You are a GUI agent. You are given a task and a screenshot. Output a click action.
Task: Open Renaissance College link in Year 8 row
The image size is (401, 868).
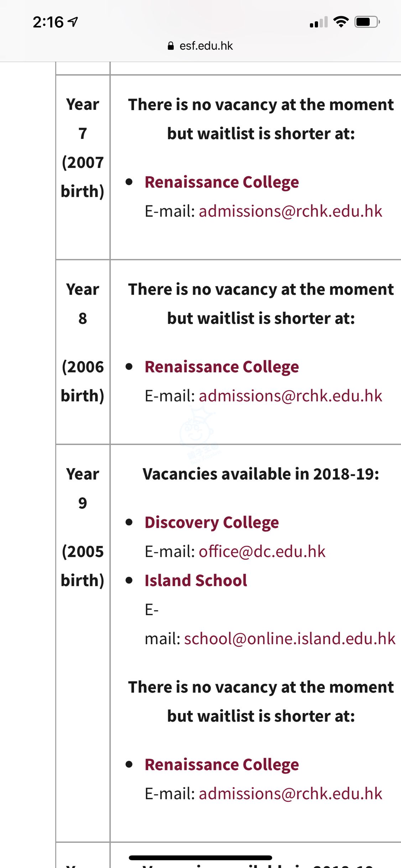[x=222, y=367]
